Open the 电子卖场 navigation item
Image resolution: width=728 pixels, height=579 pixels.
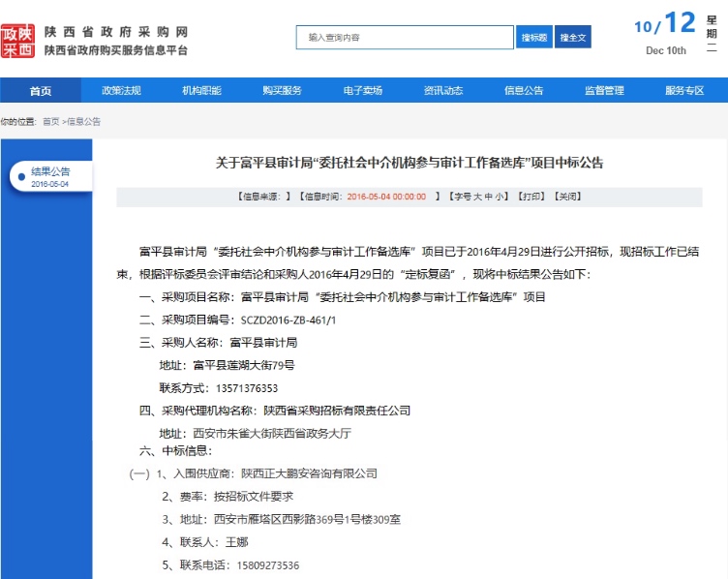pyautogui.click(x=362, y=91)
